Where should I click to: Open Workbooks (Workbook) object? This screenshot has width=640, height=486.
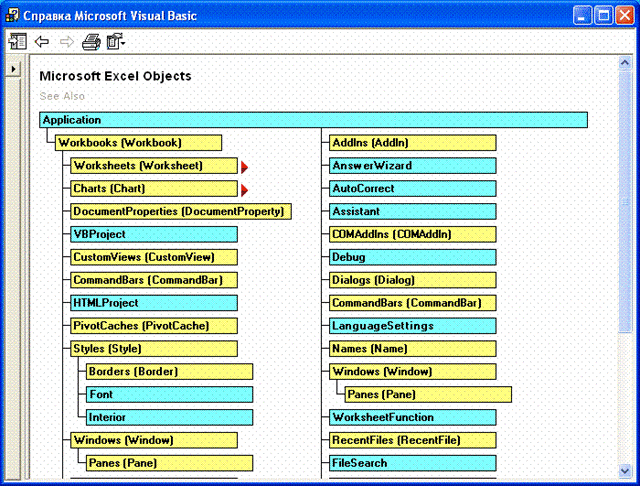pos(138,143)
